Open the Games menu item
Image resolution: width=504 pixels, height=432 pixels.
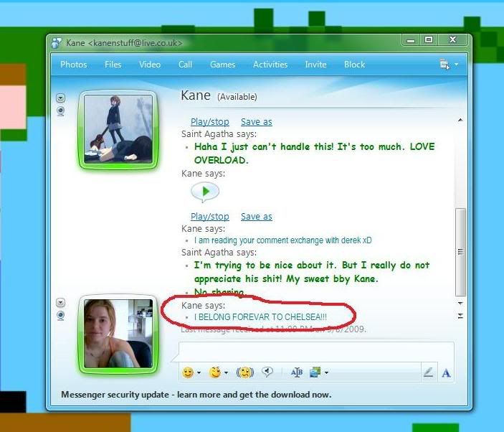(x=222, y=65)
